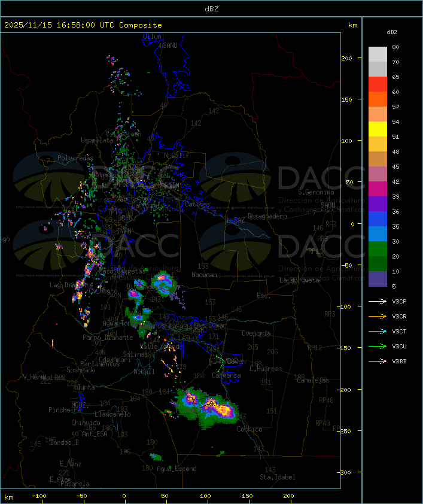The width and height of the screenshot is (423, 504).
Task: Click the Pasarela place label
Action: pos(75,484)
